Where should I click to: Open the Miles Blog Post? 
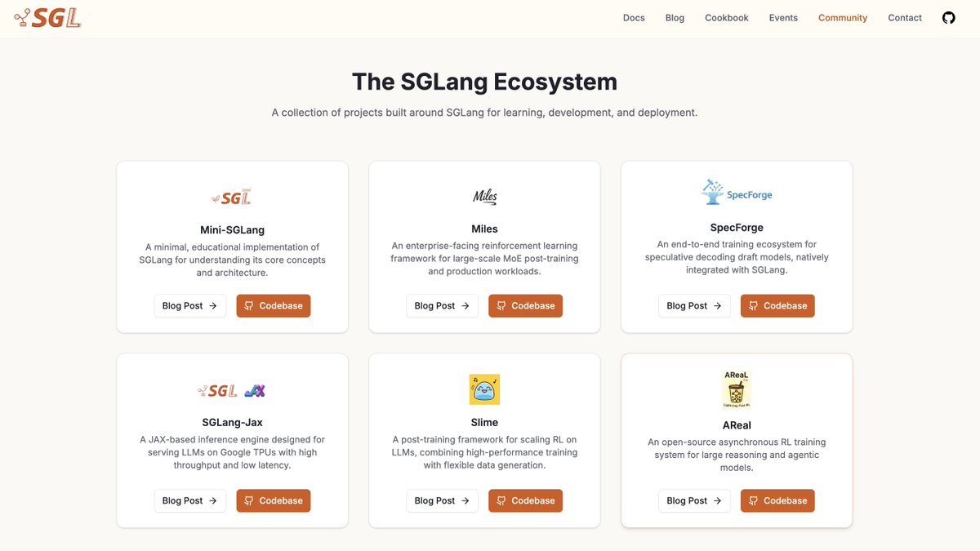(x=442, y=305)
